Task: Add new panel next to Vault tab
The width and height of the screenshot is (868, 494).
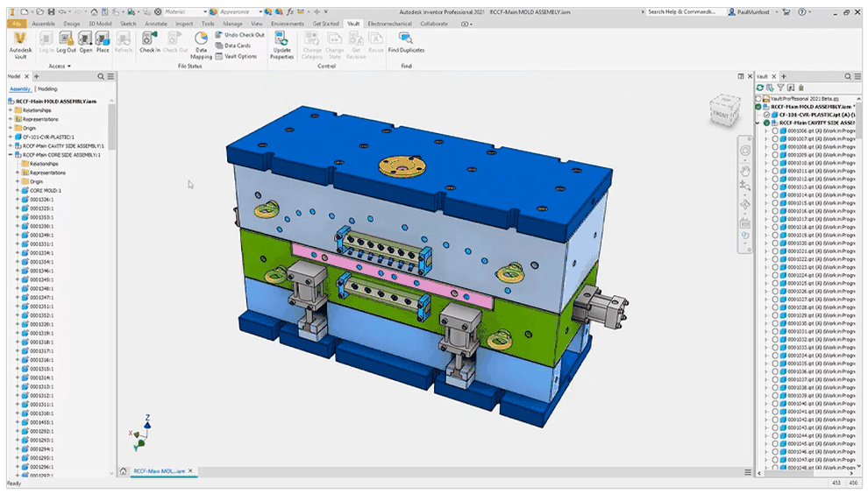Action: click(x=783, y=76)
